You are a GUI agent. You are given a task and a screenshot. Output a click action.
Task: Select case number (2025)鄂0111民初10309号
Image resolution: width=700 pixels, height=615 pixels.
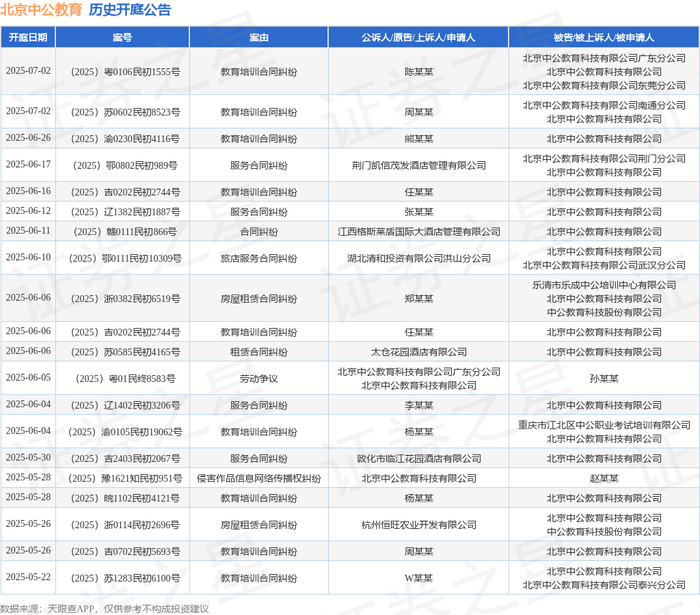click(x=126, y=258)
